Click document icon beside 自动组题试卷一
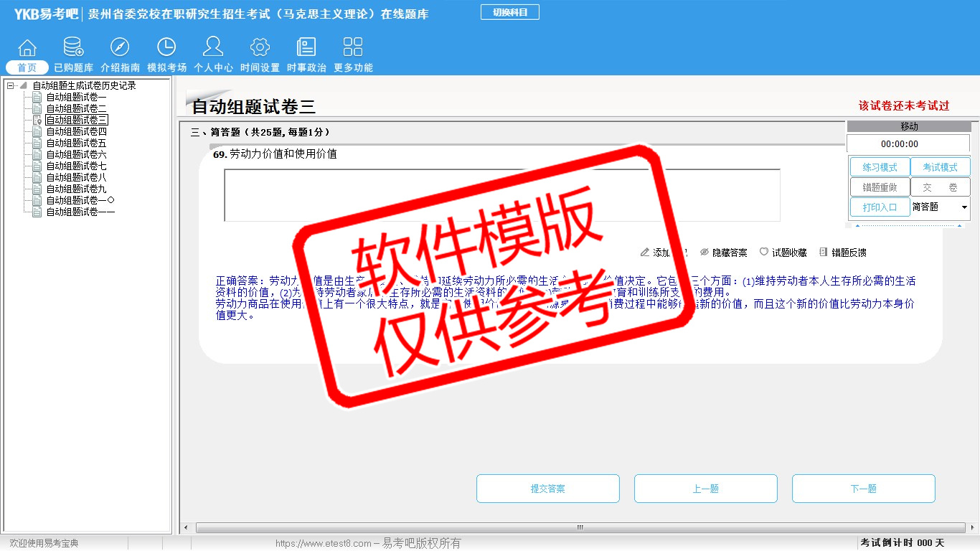The width and height of the screenshot is (980, 551). tap(37, 97)
